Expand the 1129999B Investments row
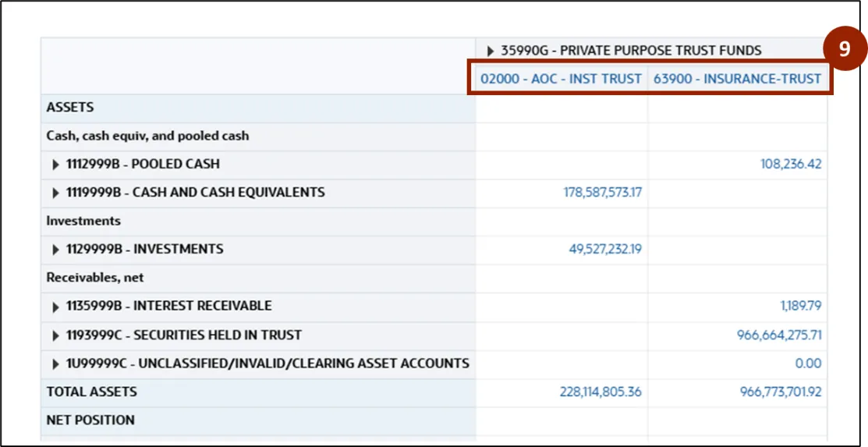868x447 pixels. 55,250
